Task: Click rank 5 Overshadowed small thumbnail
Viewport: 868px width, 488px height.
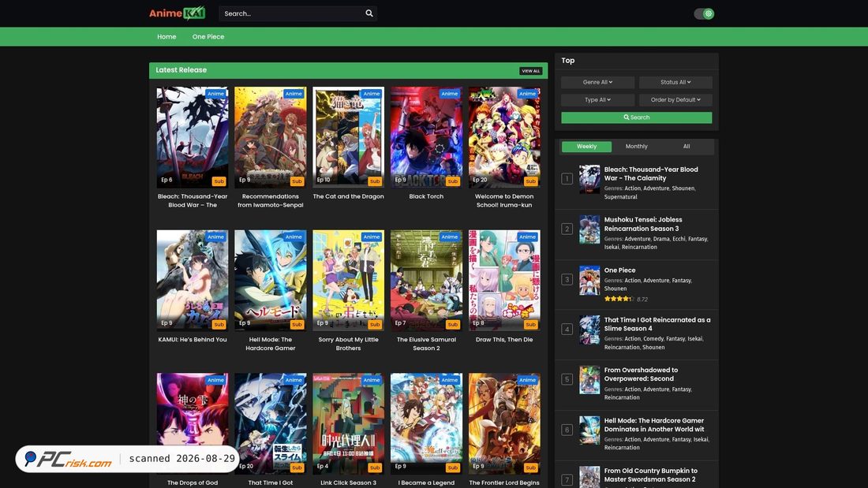Action: click(x=589, y=380)
